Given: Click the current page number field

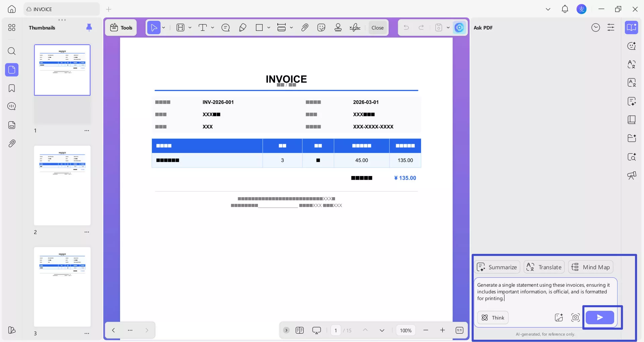Looking at the screenshot, I should (x=336, y=330).
